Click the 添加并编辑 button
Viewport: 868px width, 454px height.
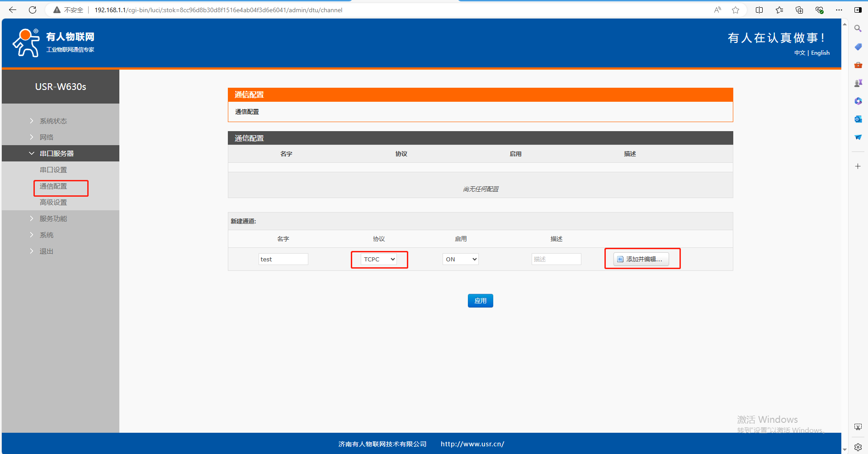click(641, 259)
